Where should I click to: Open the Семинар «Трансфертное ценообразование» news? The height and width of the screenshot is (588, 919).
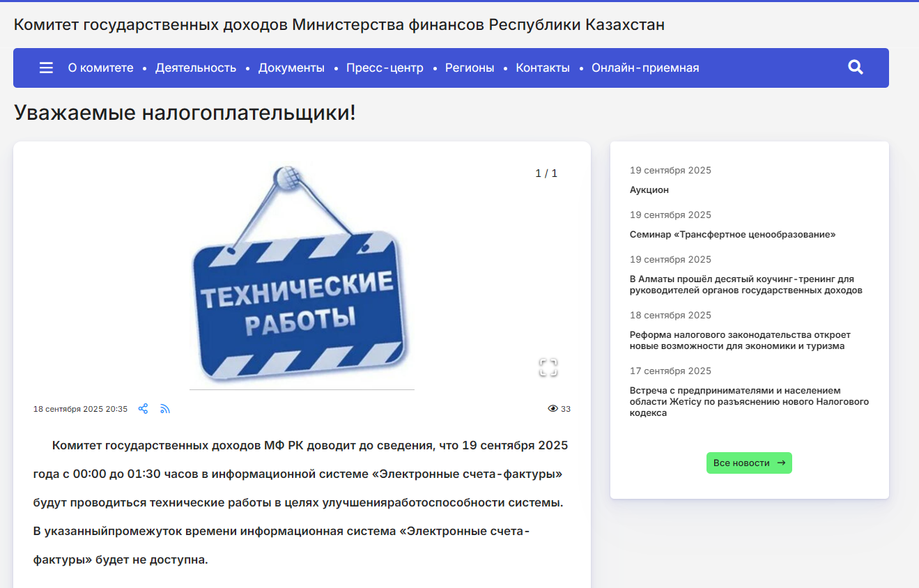(x=732, y=235)
